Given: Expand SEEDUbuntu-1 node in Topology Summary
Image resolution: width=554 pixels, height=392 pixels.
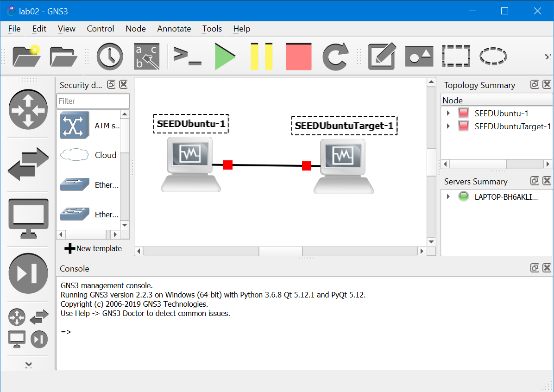Looking at the screenshot, I should point(448,113).
